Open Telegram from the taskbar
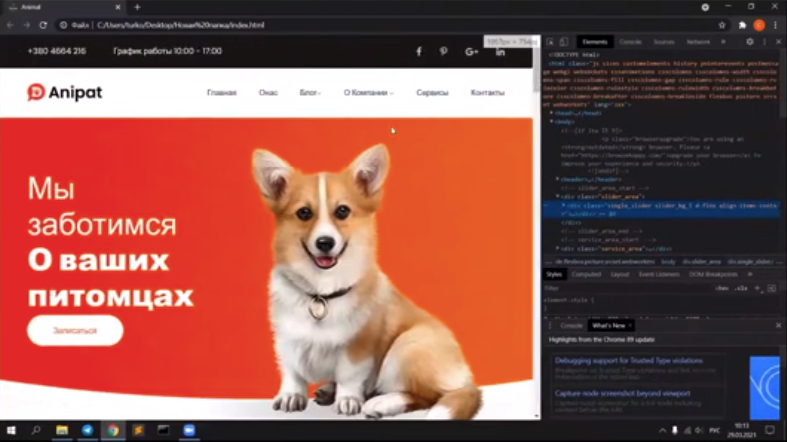Screen dimensions: 787x442 [87, 430]
